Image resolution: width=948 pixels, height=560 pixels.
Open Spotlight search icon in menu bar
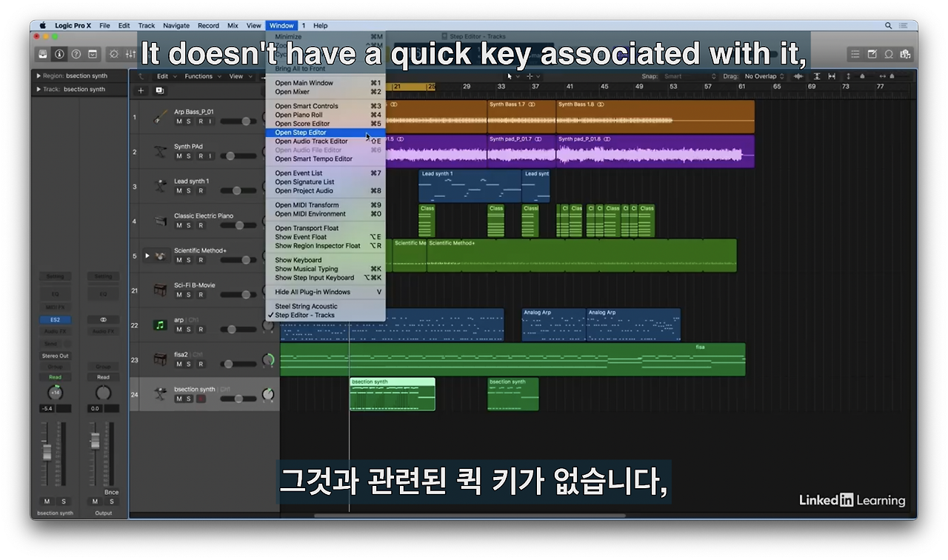[x=888, y=25]
